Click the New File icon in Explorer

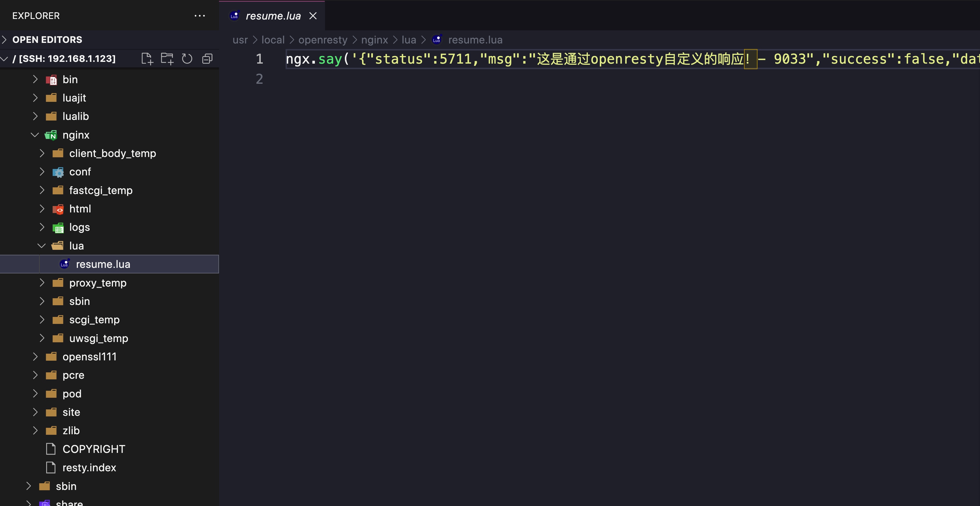point(147,59)
